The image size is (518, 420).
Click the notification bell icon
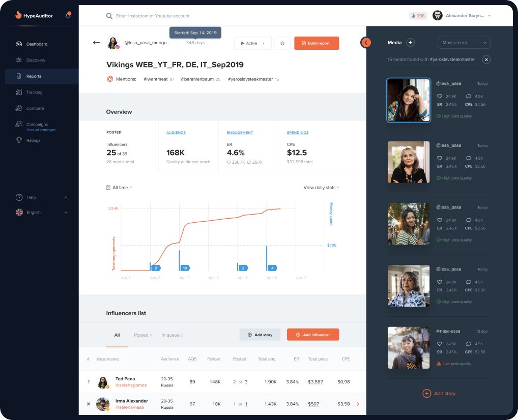pyautogui.click(x=68, y=16)
